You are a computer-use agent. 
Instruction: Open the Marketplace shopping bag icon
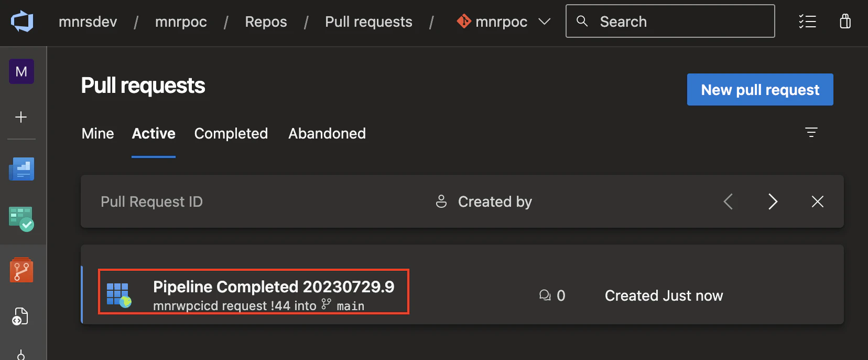845,21
